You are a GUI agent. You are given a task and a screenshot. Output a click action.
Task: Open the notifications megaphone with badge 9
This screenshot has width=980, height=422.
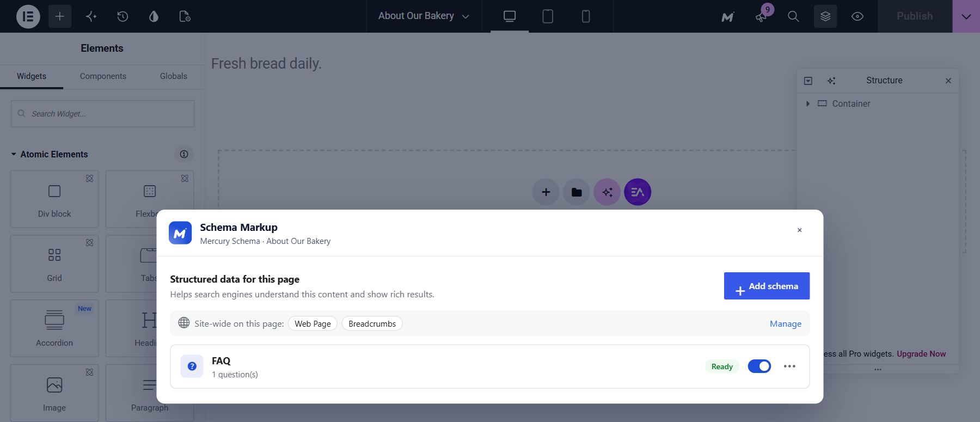click(762, 16)
